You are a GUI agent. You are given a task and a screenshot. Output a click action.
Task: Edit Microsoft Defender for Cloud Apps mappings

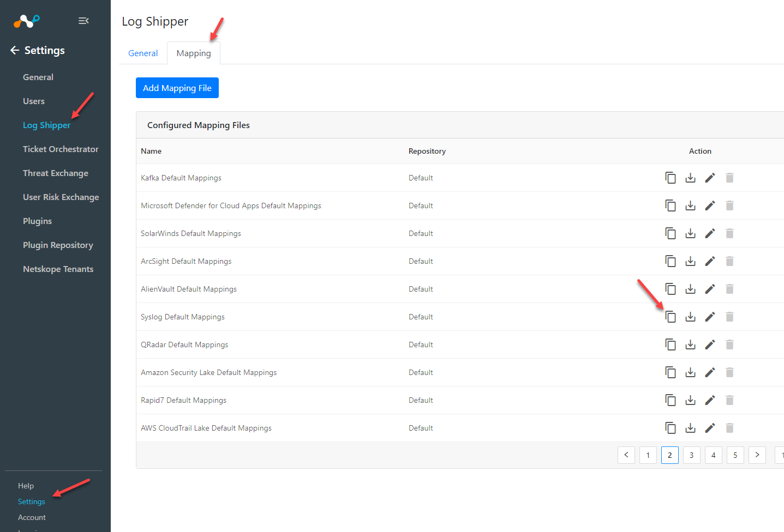(x=710, y=205)
